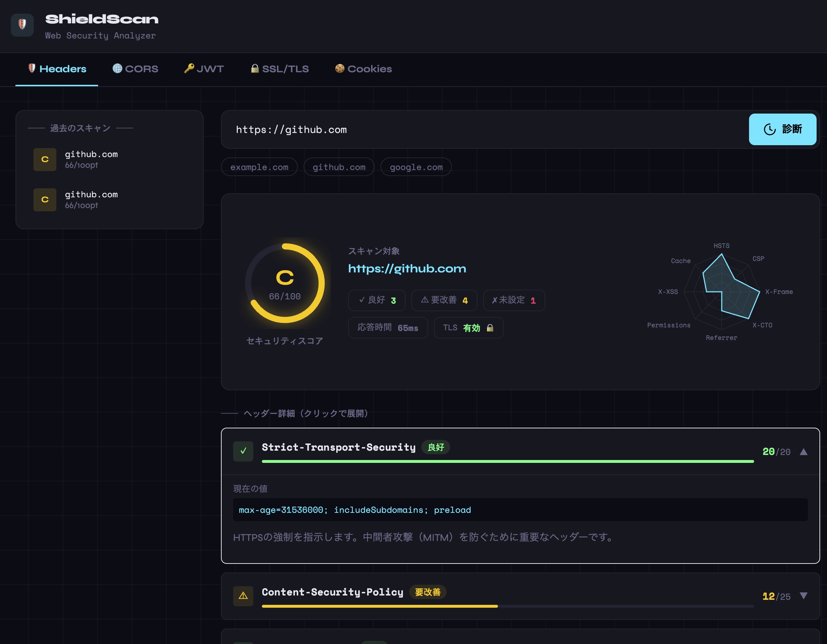Click the 良好 tag on Strict-Transport-Security
This screenshot has height=644, width=827.
point(435,447)
